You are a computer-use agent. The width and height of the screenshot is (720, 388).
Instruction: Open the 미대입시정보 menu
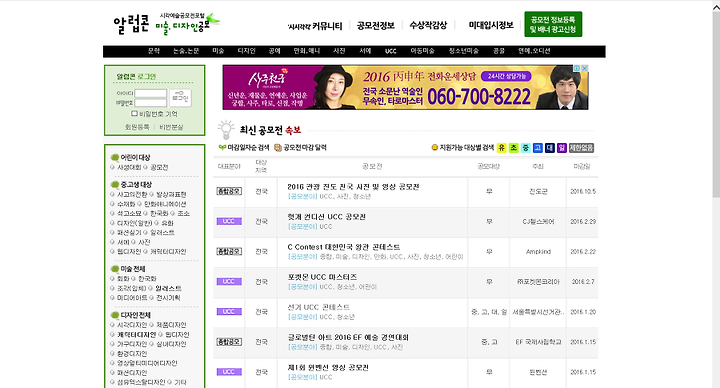click(491, 25)
